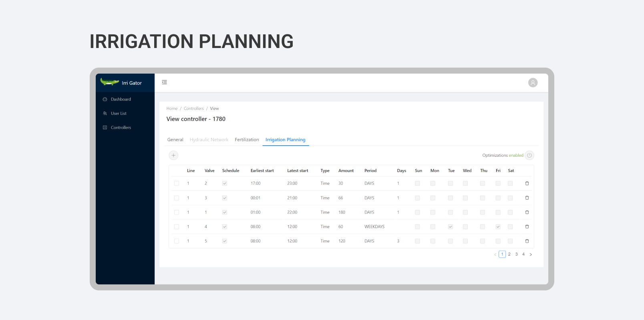Select the row checkbox for valve 3

[177, 198]
